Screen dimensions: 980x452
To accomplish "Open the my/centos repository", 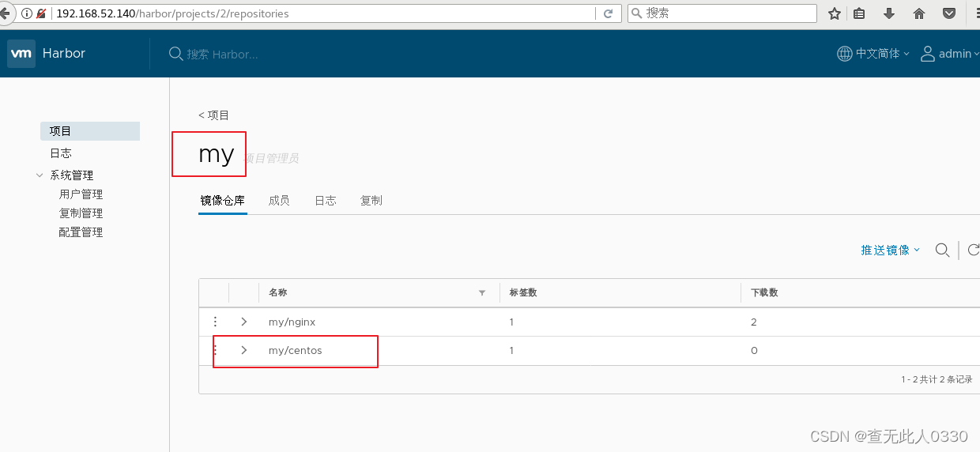I will pyautogui.click(x=296, y=351).
